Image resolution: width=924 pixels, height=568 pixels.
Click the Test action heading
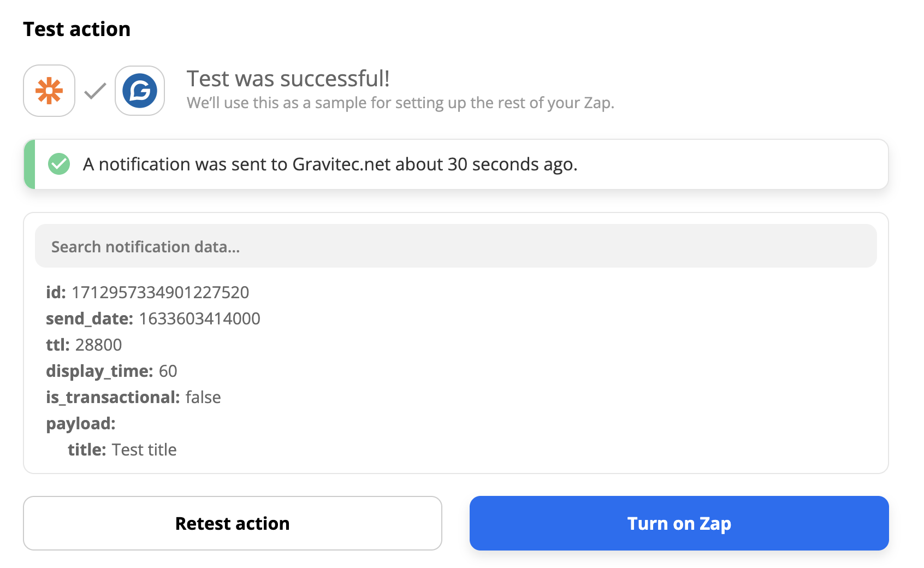77,29
